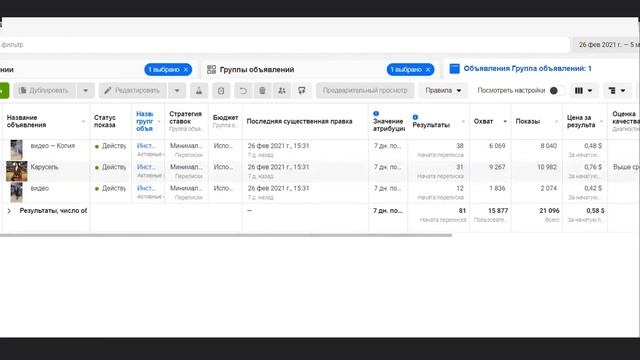Click the trash delete icon
This screenshot has height=360, width=640.
[262, 91]
